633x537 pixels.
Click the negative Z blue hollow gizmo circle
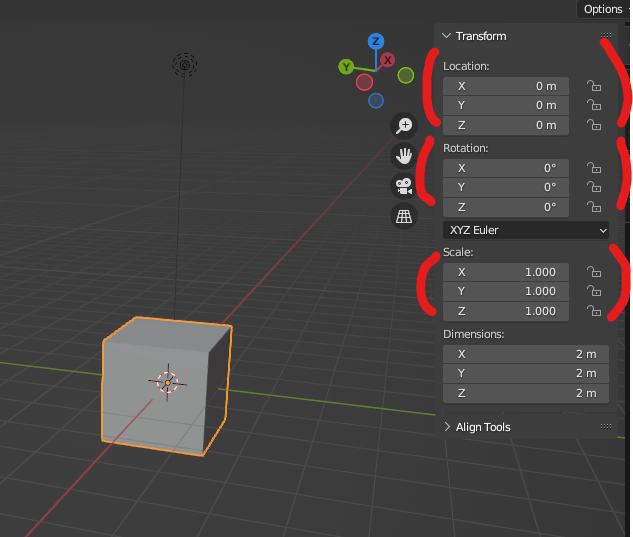(x=376, y=101)
